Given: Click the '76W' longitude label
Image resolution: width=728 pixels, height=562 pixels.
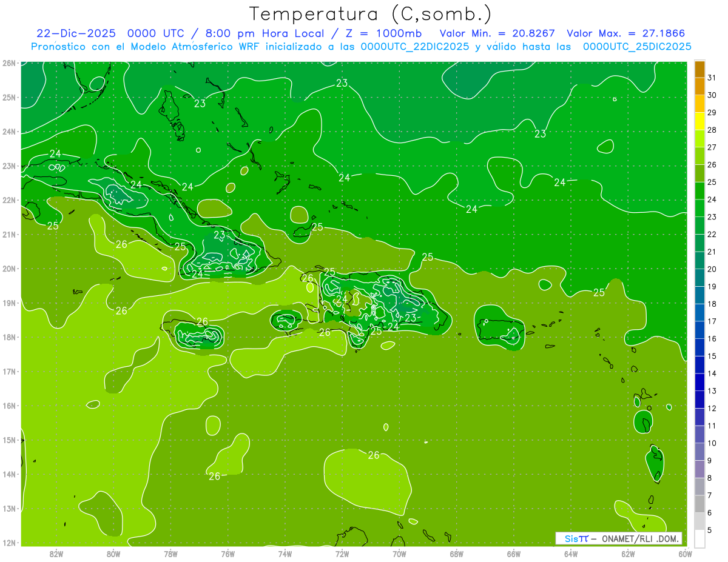Looking at the screenshot, I should 228,554.
